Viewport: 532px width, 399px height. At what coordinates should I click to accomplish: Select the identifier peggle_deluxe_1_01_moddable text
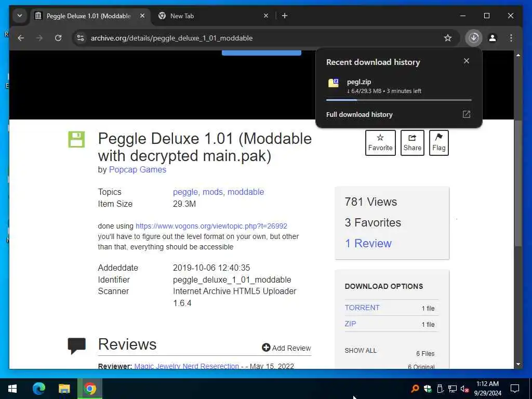click(232, 280)
